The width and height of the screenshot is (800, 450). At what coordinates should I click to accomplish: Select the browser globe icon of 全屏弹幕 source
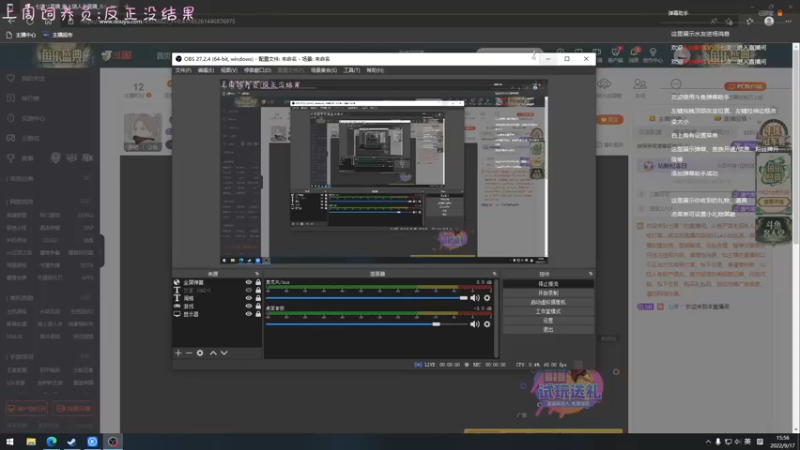click(x=177, y=282)
